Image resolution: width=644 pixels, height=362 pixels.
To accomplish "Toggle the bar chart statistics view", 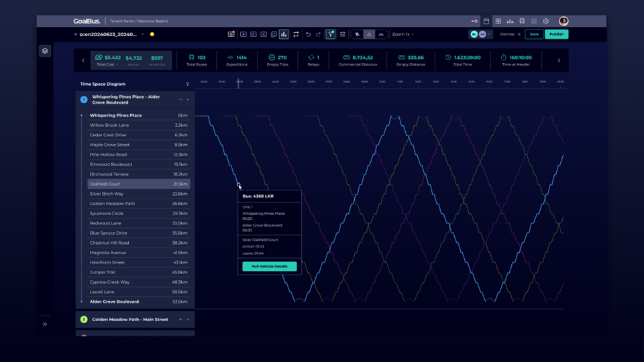I will (x=284, y=34).
